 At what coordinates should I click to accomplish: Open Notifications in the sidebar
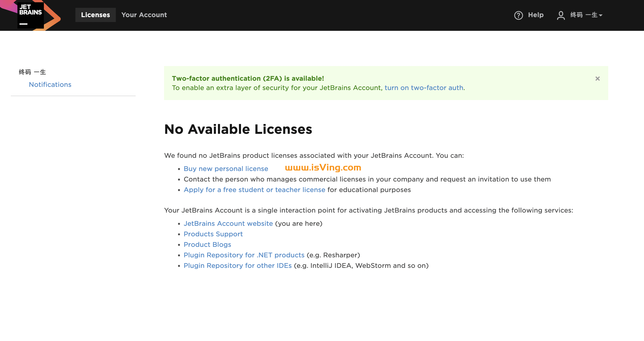coord(50,85)
